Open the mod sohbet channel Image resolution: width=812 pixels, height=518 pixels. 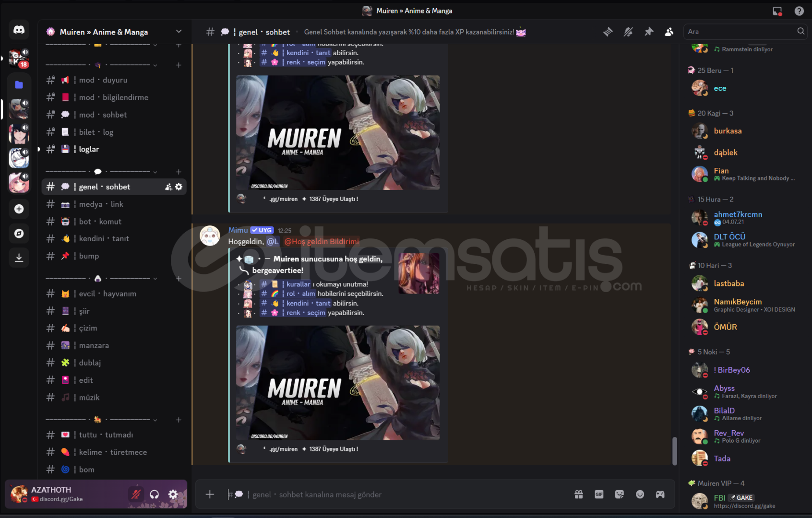[114, 115]
